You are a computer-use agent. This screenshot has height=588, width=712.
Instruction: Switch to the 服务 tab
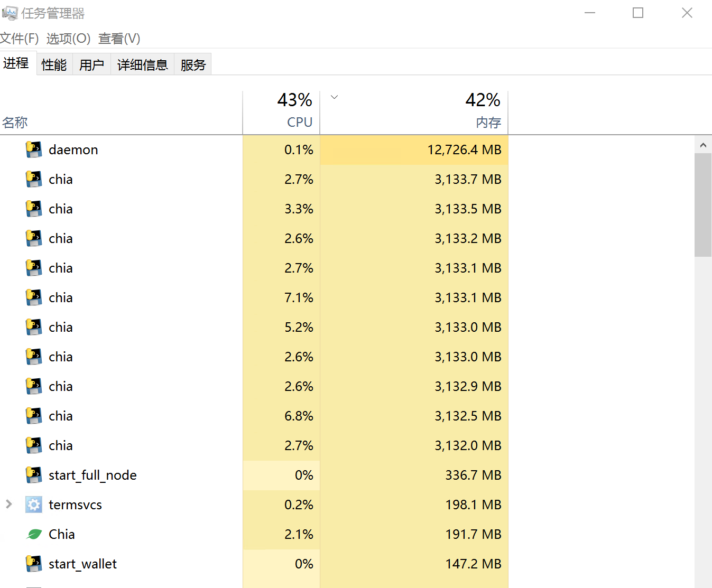pos(193,64)
